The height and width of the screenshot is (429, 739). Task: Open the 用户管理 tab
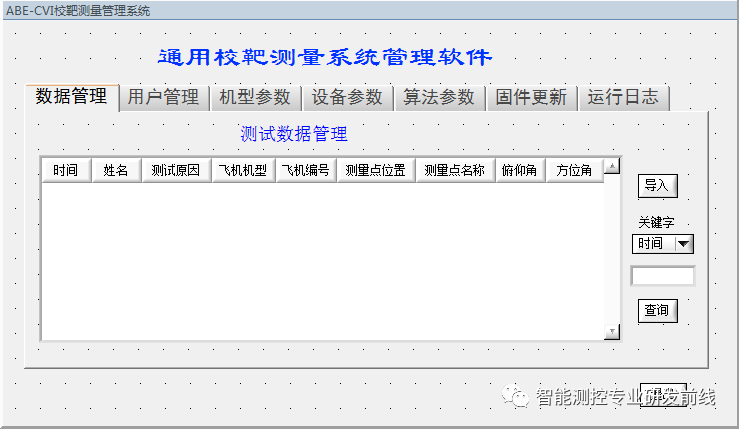click(163, 98)
